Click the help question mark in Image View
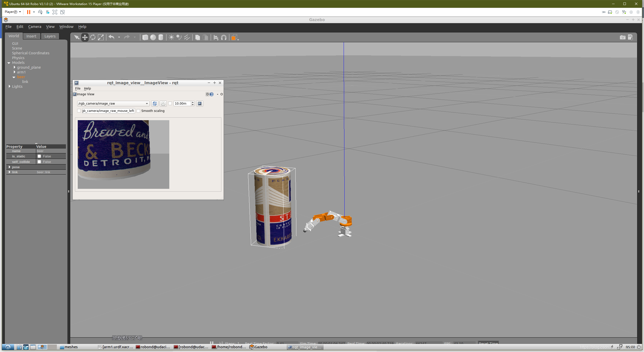Screen dimensions: 644x352 [x=212, y=94]
